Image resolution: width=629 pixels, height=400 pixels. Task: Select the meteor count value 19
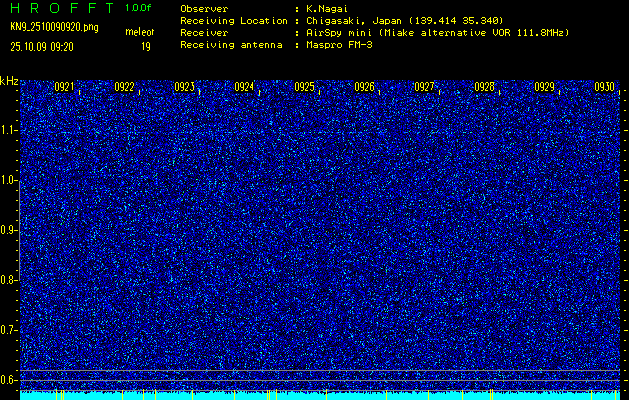point(145,46)
